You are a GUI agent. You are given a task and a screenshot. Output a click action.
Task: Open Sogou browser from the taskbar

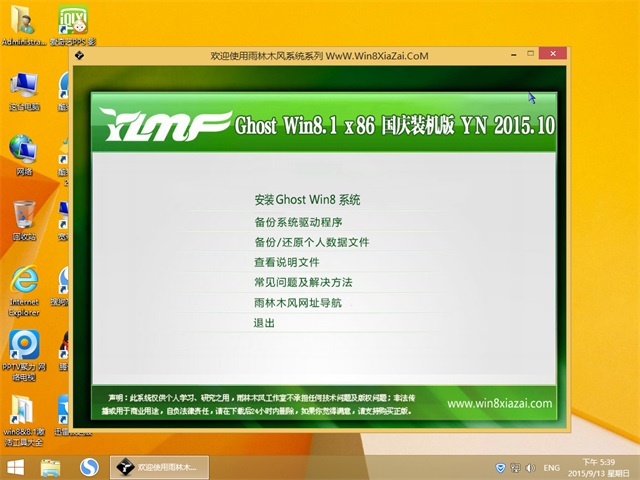[88, 467]
